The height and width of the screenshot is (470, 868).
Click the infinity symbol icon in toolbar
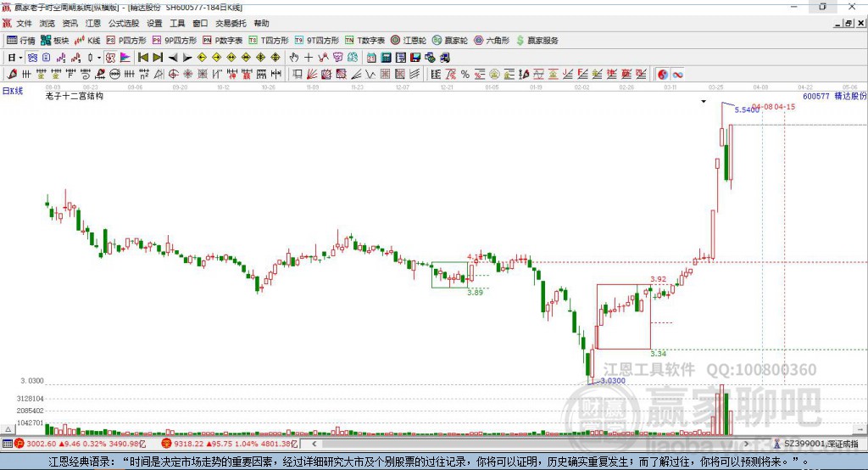677,75
